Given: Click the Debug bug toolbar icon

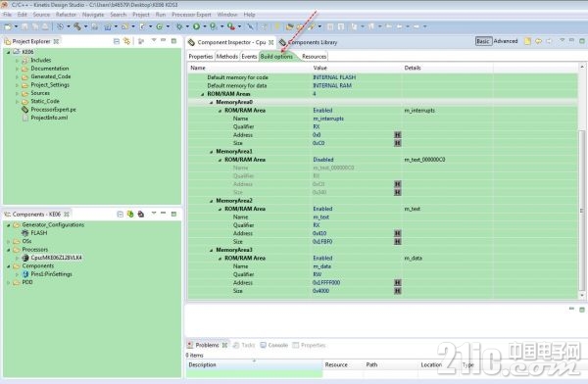Looking at the screenshot, I should click(179, 26).
